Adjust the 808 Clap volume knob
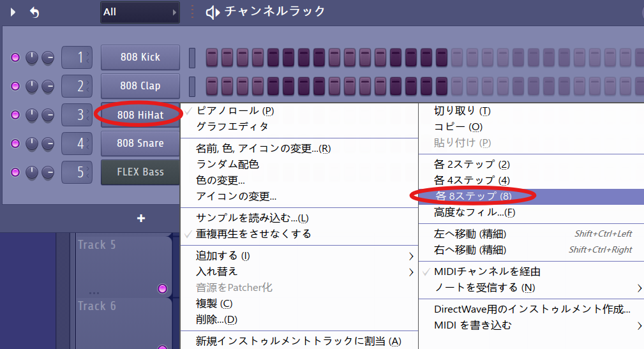 [49, 86]
